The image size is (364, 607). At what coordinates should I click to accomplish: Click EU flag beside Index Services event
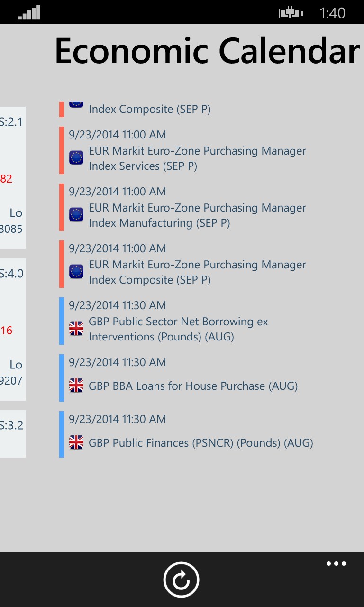tap(76, 157)
